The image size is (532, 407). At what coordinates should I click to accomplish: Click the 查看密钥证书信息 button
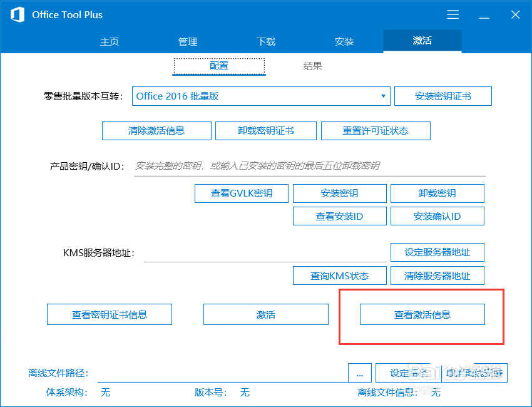tap(110, 314)
